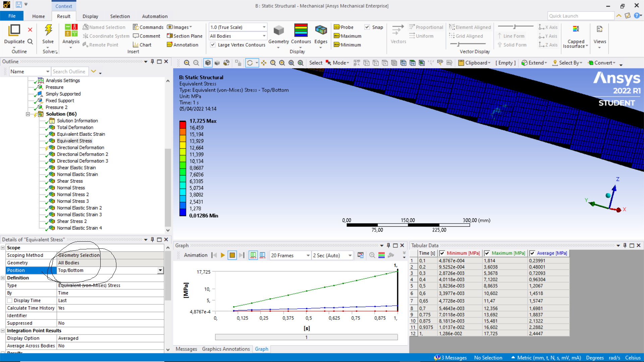644x362 pixels.
Task: Stop the animation playback
Action: (x=232, y=255)
